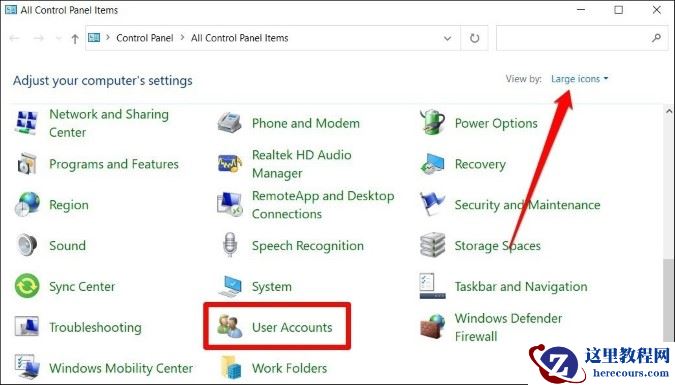The height and width of the screenshot is (385, 675).
Task: Open the Windows Mobility Center link
Action: 121,368
